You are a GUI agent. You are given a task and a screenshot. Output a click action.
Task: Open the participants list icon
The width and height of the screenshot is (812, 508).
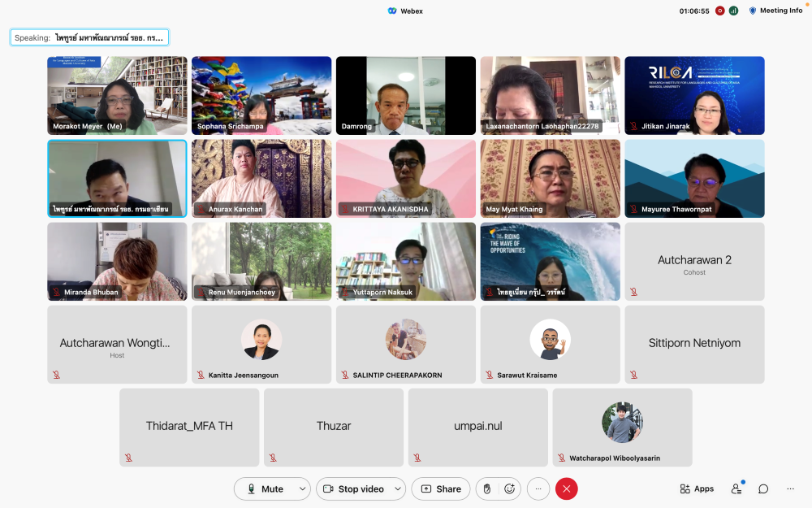(736, 488)
